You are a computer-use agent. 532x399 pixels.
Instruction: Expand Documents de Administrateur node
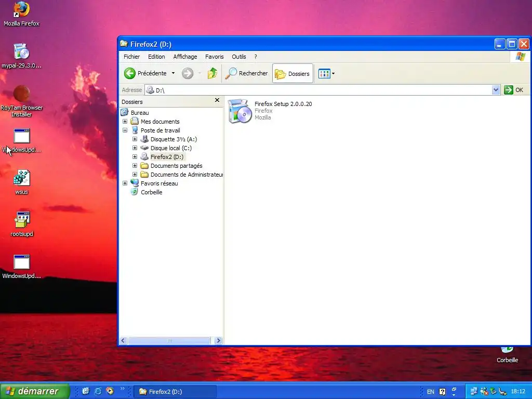coord(135,175)
